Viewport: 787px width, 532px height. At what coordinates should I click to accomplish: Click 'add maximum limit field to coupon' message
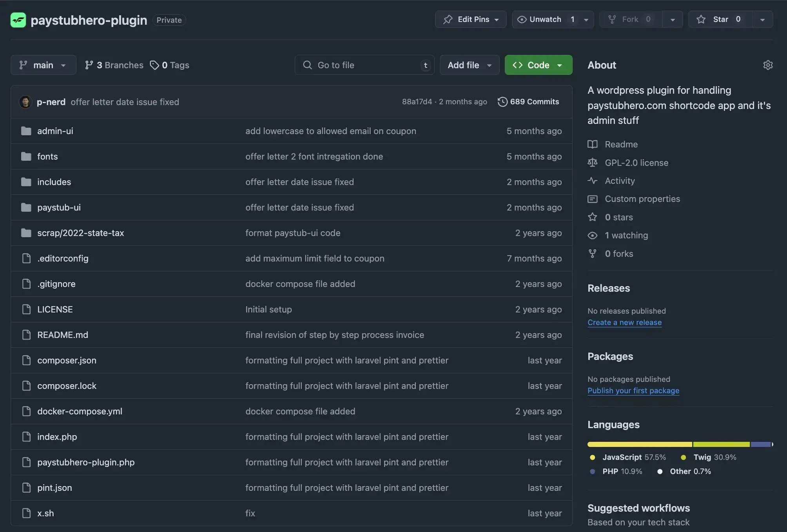click(315, 258)
